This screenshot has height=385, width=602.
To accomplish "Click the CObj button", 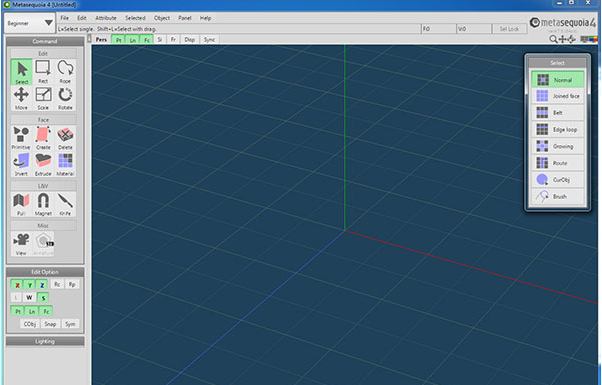I will pos(30,324).
